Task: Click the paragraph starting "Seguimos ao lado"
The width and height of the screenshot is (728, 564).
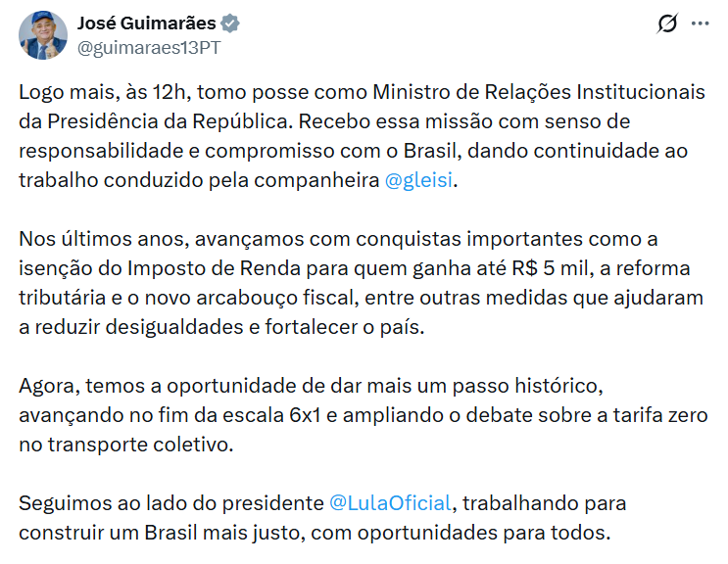Action: click(x=294, y=519)
